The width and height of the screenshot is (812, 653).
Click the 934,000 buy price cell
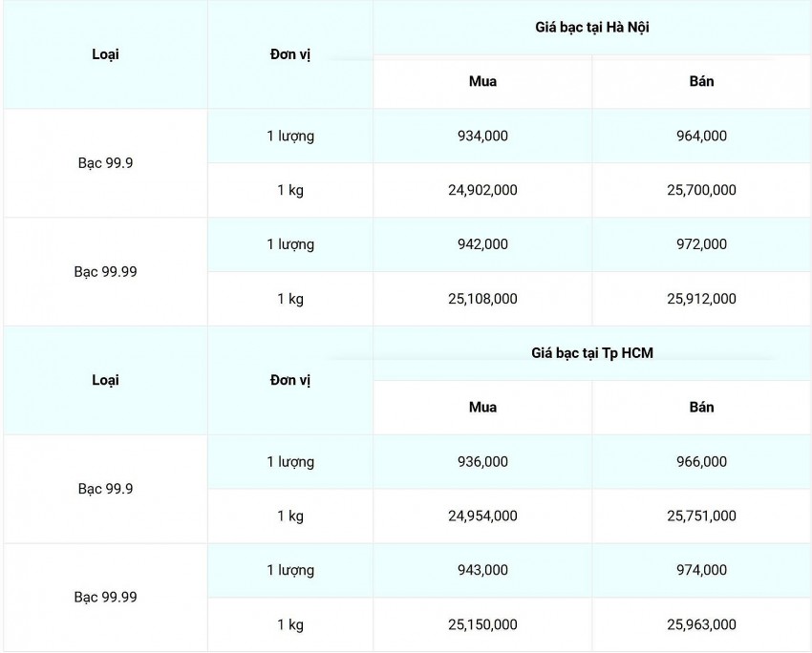(482, 136)
